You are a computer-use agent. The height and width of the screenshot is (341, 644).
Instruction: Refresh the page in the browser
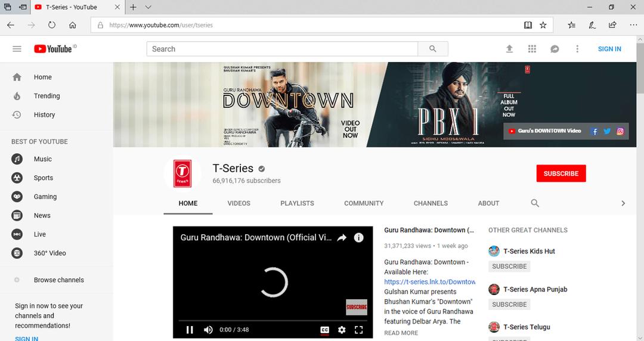(x=52, y=25)
